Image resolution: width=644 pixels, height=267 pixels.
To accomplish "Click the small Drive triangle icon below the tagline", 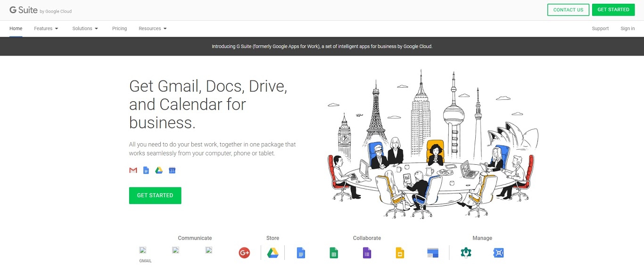I will tap(159, 170).
